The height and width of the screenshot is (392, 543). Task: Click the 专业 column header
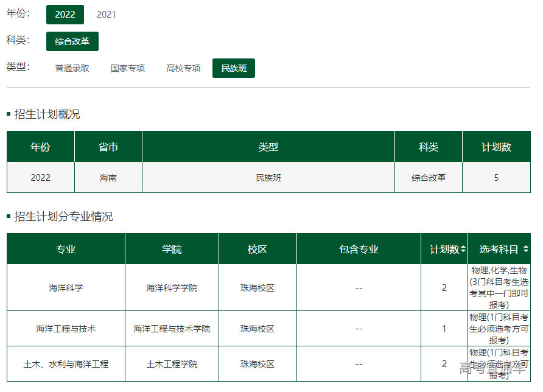click(66, 249)
